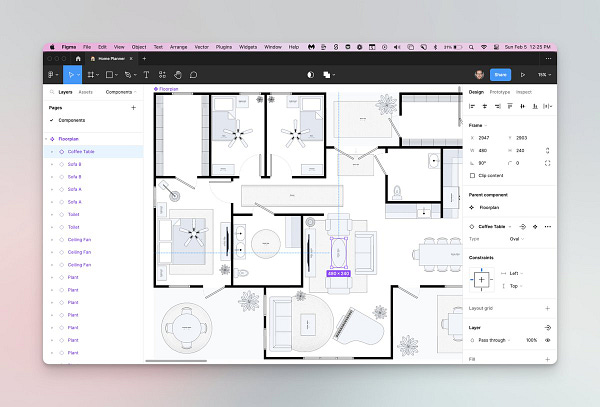Select the Hand tool

tap(178, 75)
